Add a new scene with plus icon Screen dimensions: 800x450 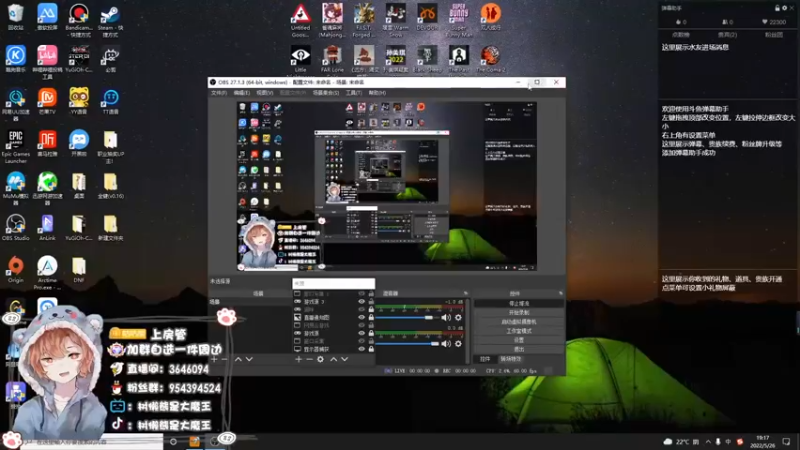pyautogui.click(x=214, y=359)
